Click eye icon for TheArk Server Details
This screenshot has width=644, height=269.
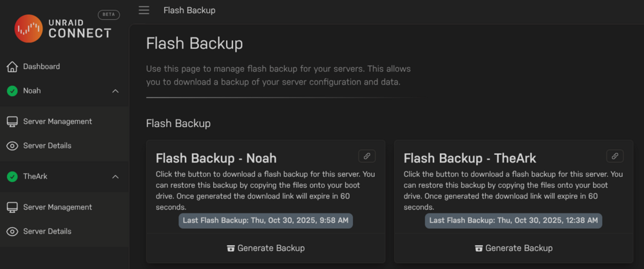tap(12, 231)
